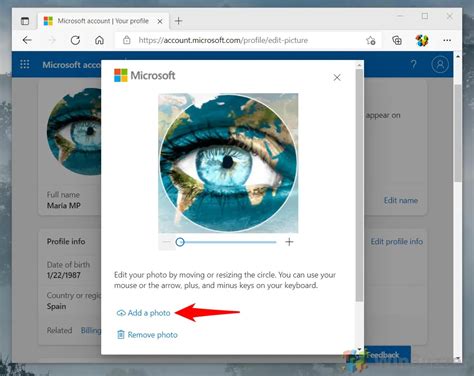Click the Add a photo link
This screenshot has height=376, width=474.
point(149,313)
